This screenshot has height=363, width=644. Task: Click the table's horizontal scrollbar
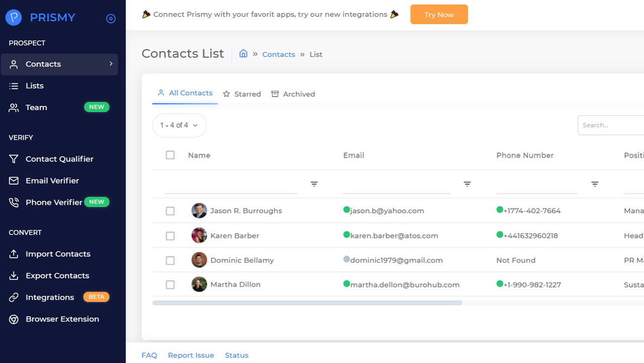tap(307, 303)
